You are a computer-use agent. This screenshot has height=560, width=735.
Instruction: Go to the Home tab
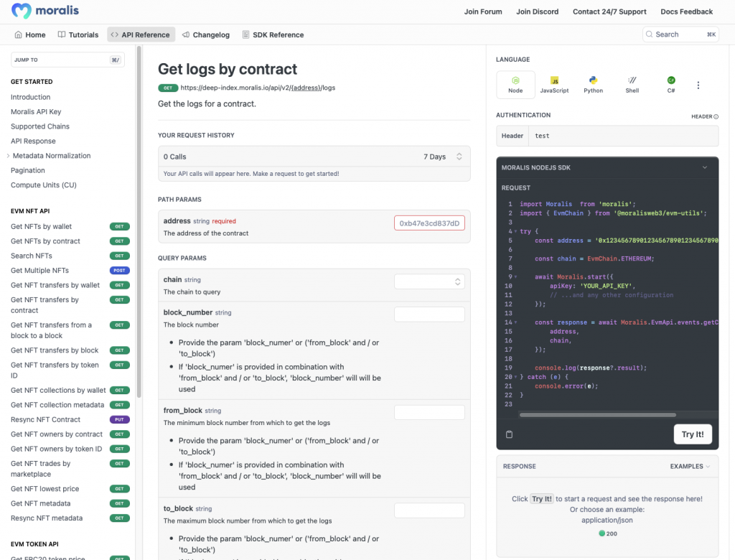[30, 34]
